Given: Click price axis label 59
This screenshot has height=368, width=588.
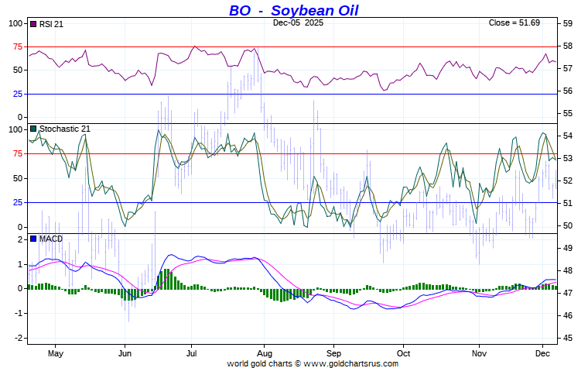Looking at the screenshot, I should pos(567,23).
